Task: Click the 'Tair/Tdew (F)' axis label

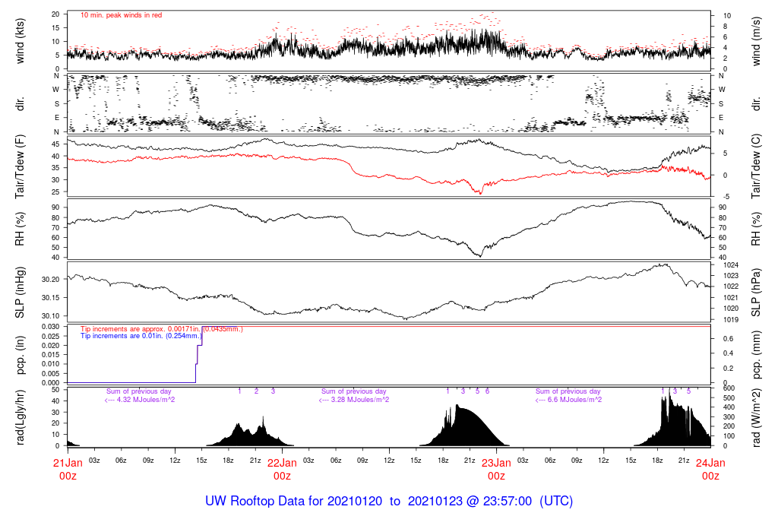Action: [20, 166]
